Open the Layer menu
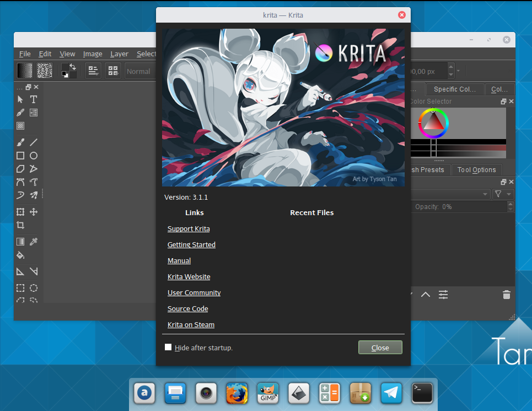The height and width of the screenshot is (411, 532). 119,54
